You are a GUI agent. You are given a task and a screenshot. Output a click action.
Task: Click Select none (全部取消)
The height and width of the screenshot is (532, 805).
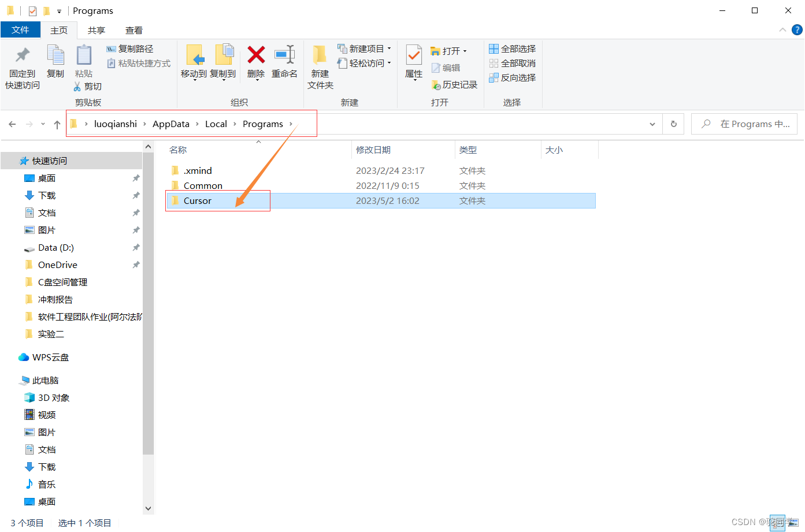click(513, 64)
